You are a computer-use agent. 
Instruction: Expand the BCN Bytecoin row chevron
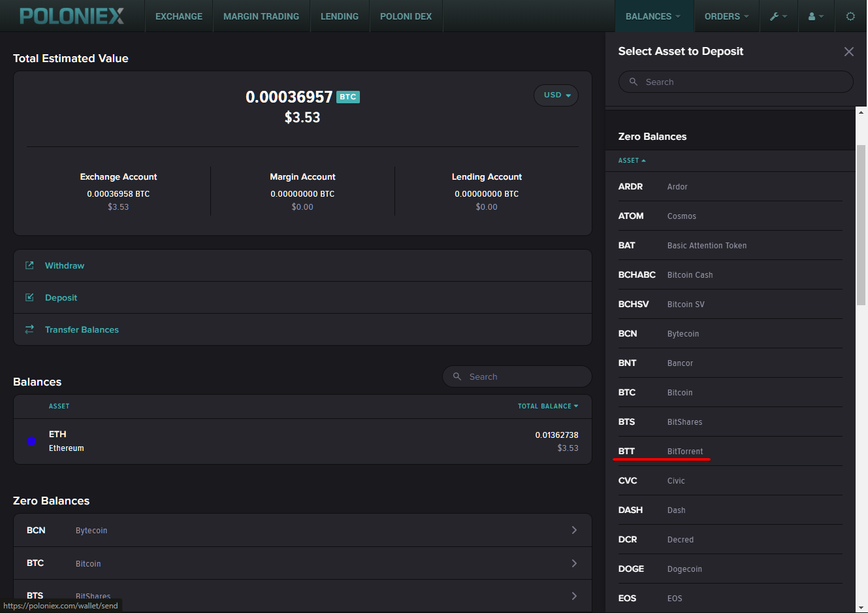pos(574,530)
